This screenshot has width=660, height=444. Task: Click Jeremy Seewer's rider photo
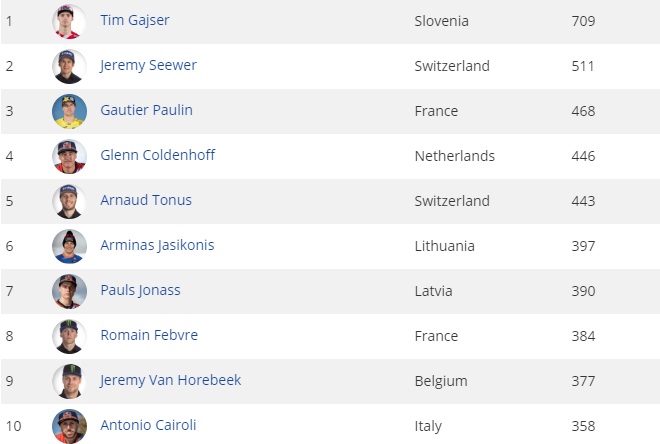click(69, 66)
